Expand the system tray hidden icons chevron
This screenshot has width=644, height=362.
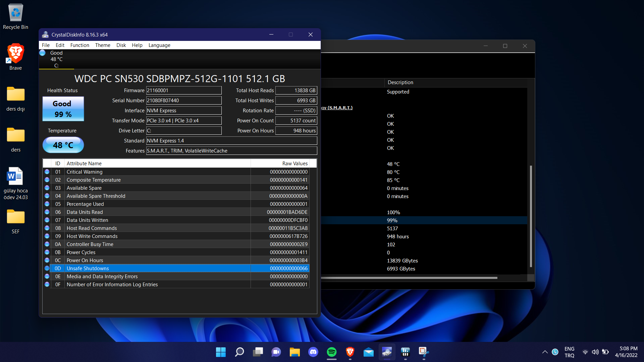pos(545,352)
